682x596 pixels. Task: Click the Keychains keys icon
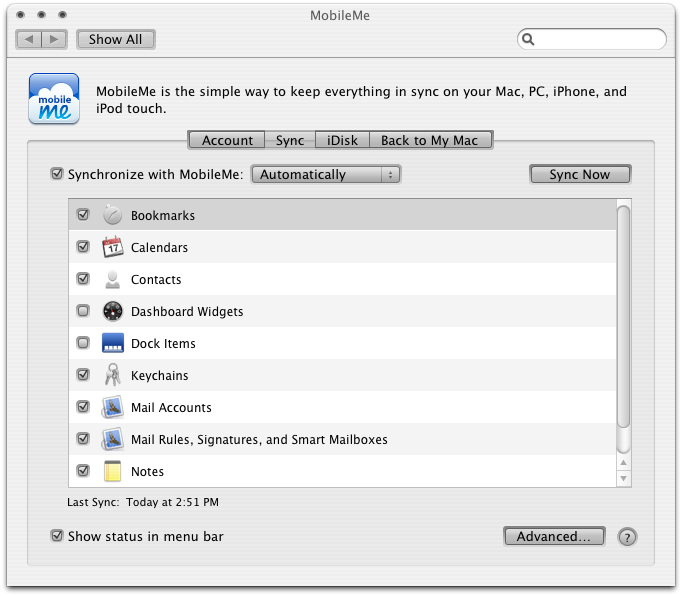pos(113,375)
